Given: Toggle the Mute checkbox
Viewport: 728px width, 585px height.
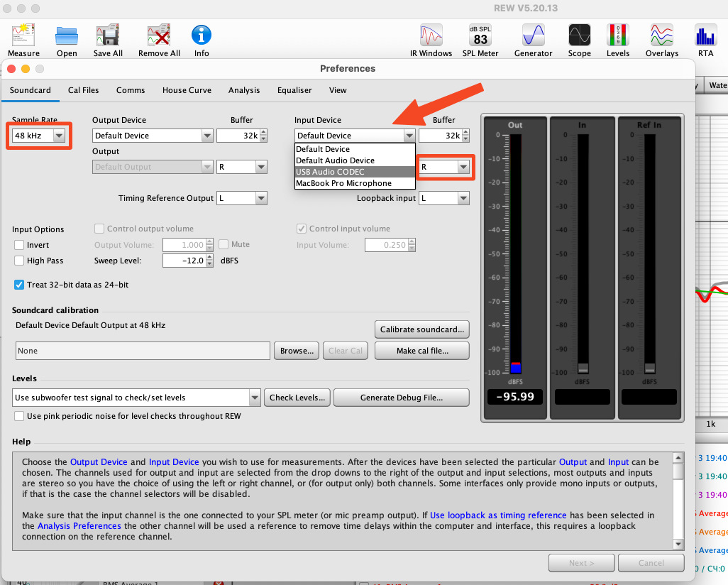Looking at the screenshot, I should pyautogui.click(x=224, y=244).
